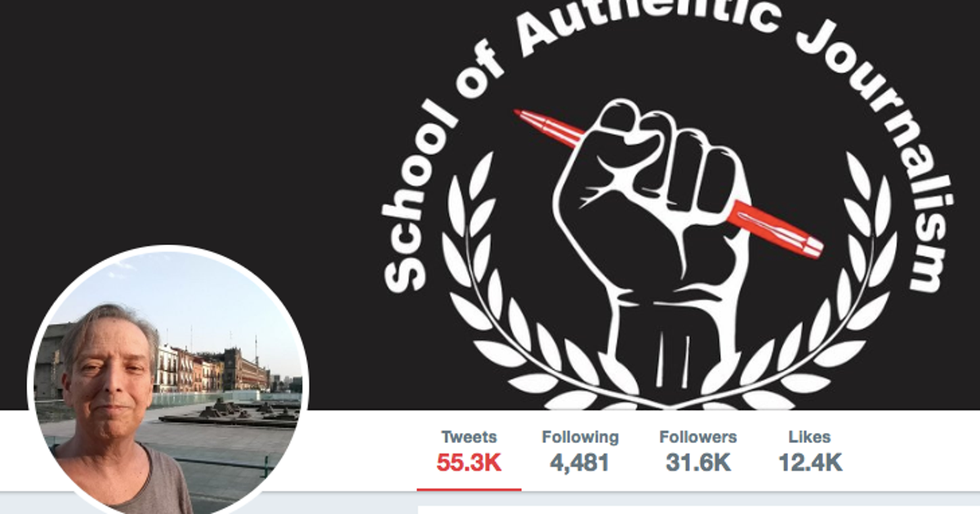The height and width of the screenshot is (514, 980).
Task: Open the Following tab label
Action: [x=580, y=437]
